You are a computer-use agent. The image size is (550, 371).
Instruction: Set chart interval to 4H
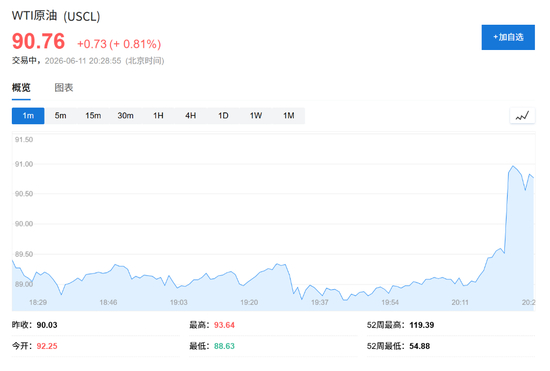[190, 116]
